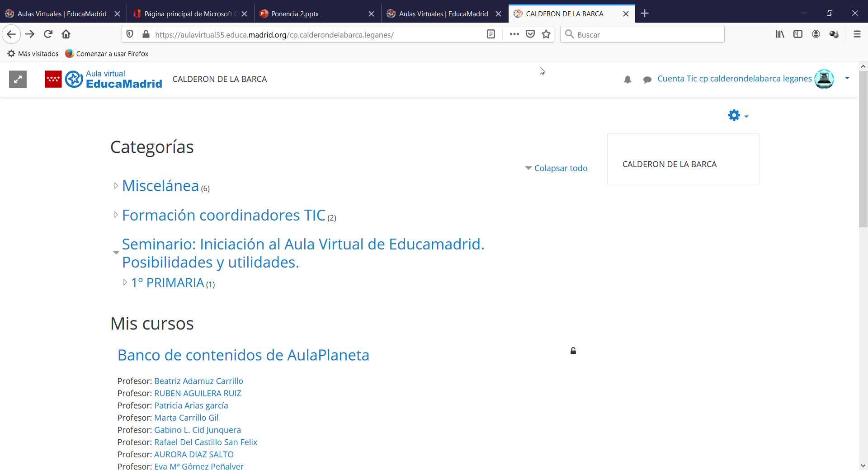This screenshot has width=868, height=470.
Task: Open professor RUBEN AGUILERA RUIZ's profile
Action: [x=198, y=393]
